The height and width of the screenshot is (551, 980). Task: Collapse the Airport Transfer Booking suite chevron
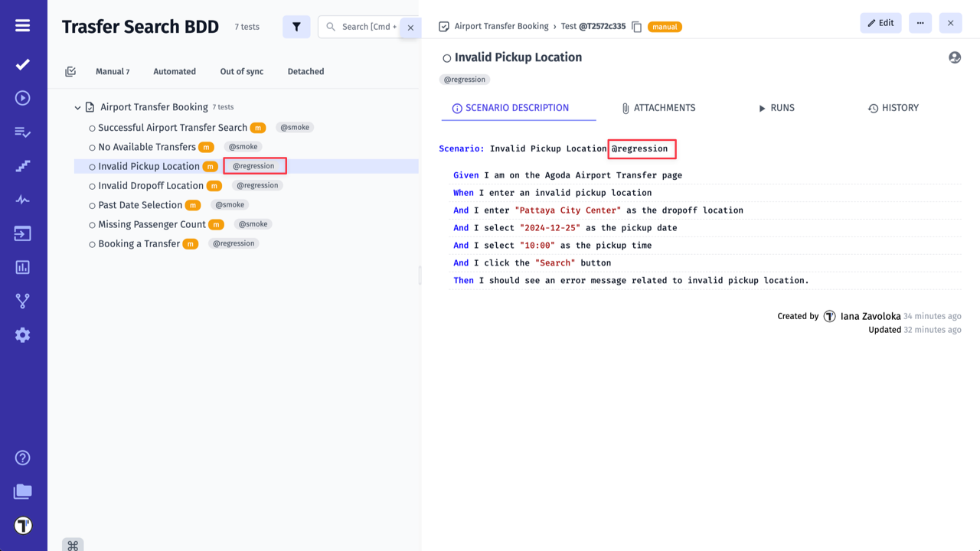point(77,107)
